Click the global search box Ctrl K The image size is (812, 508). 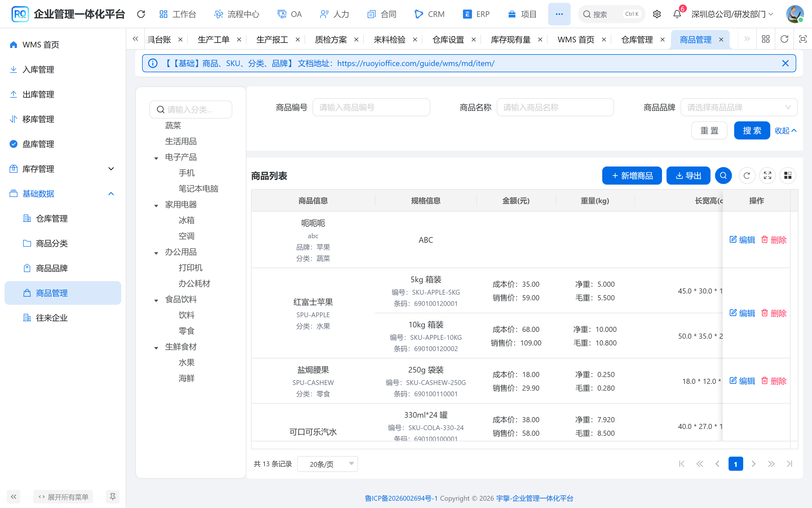pos(611,14)
